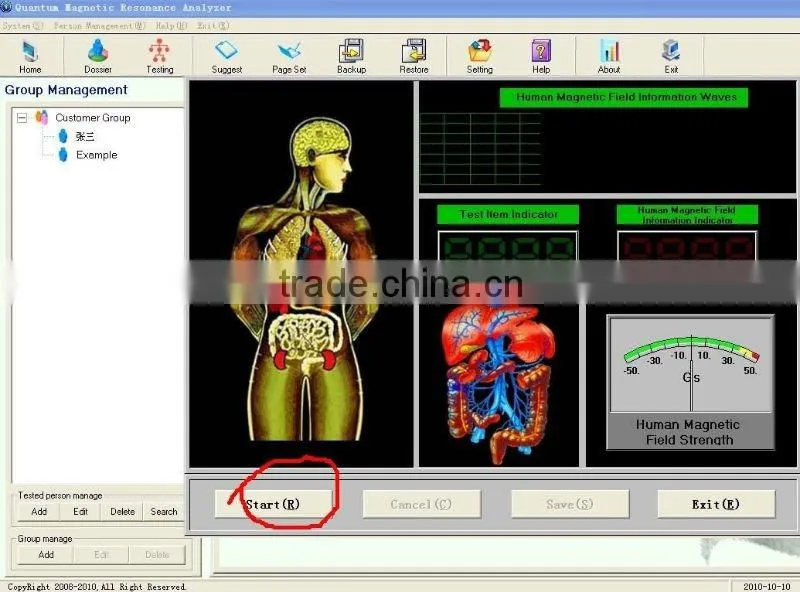Open the About toolbar icon
The image size is (800, 592).
click(609, 57)
